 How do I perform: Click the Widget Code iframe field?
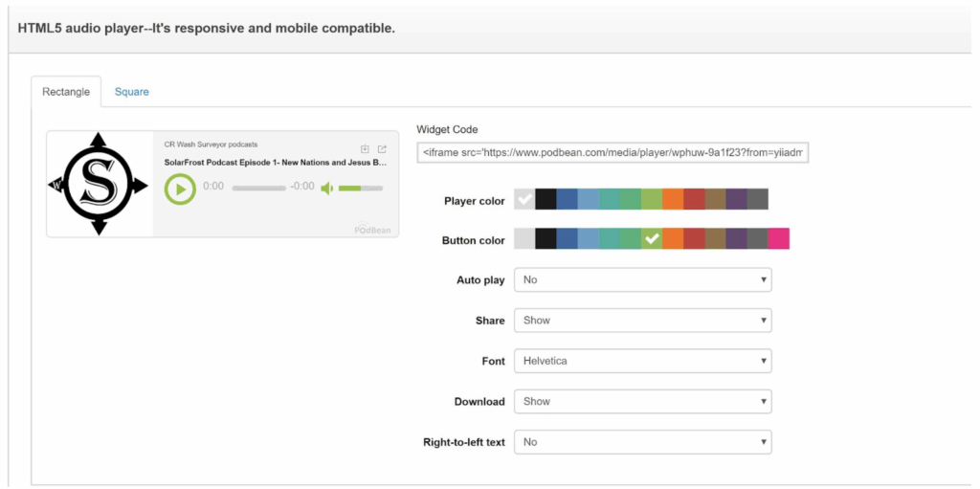click(x=612, y=153)
